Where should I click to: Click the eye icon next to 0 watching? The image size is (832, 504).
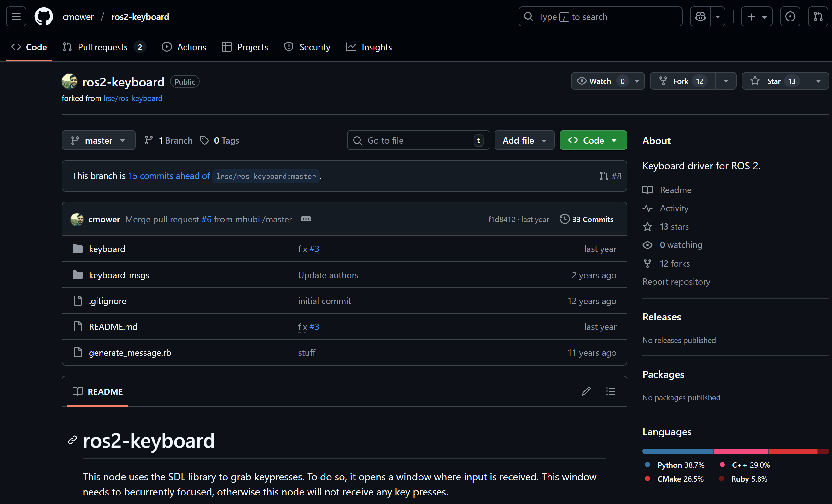coord(647,245)
